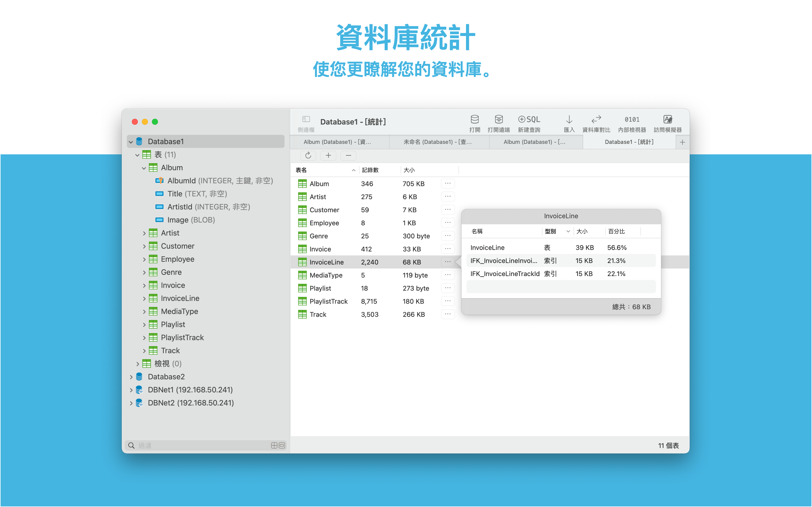Click the Open Remote database icon
The image size is (812, 507).
(x=498, y=120)
